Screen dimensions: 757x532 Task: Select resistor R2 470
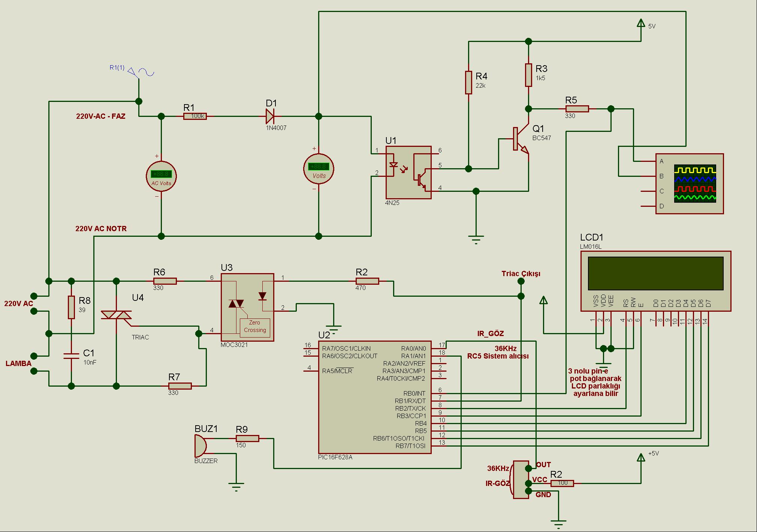click(x=367, y=281)
